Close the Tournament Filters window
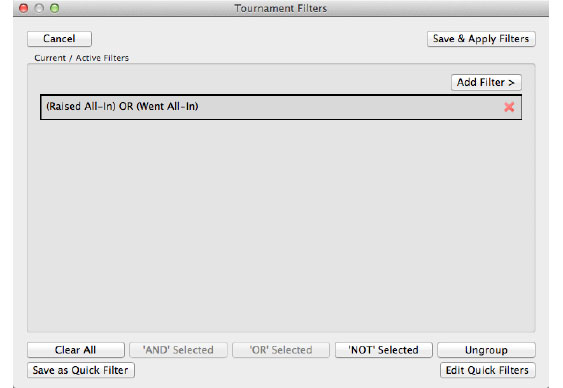Viewport: 563px width, 388px height. 24,8
